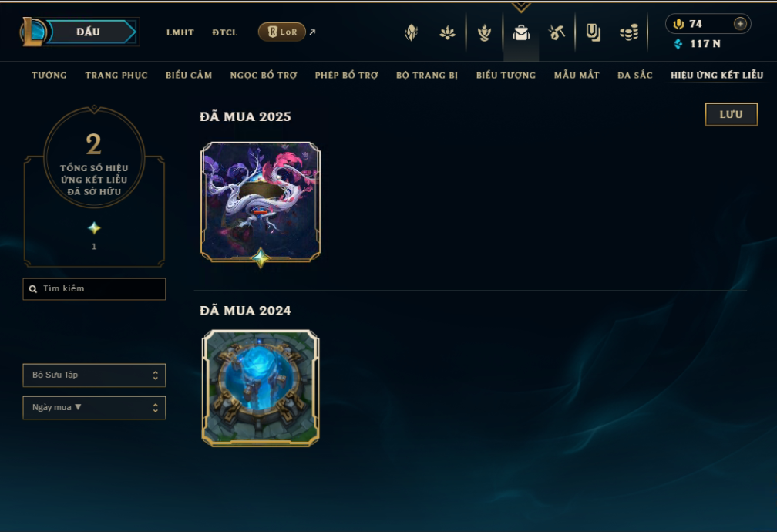This screenshot has width=777, height=532.
Task: Click the Tìm kiếm search field
Action: (94, 289)
